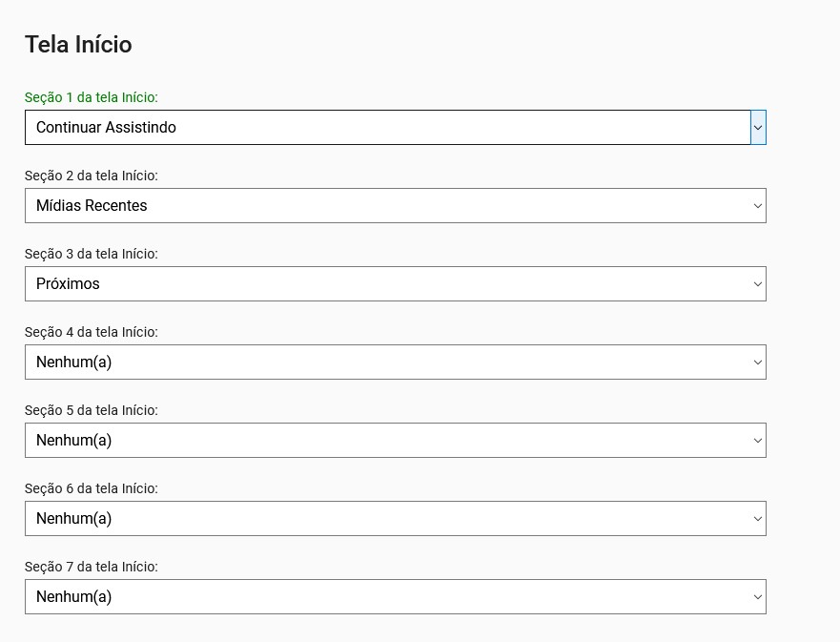840x642 pixels.
Task: Click the 'Seção 3 da tela Início' label
Action: pyautogui.click(x=92, y=254)
